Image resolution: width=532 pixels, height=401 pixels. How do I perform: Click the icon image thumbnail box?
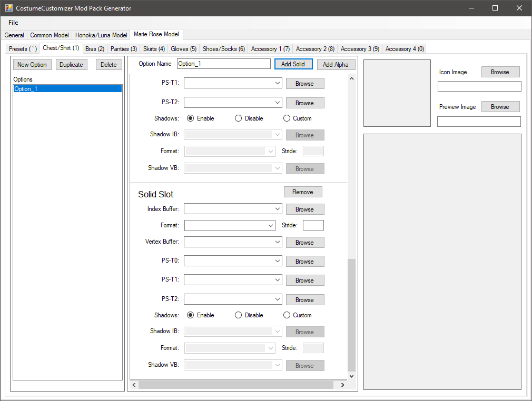click(397, 93)
